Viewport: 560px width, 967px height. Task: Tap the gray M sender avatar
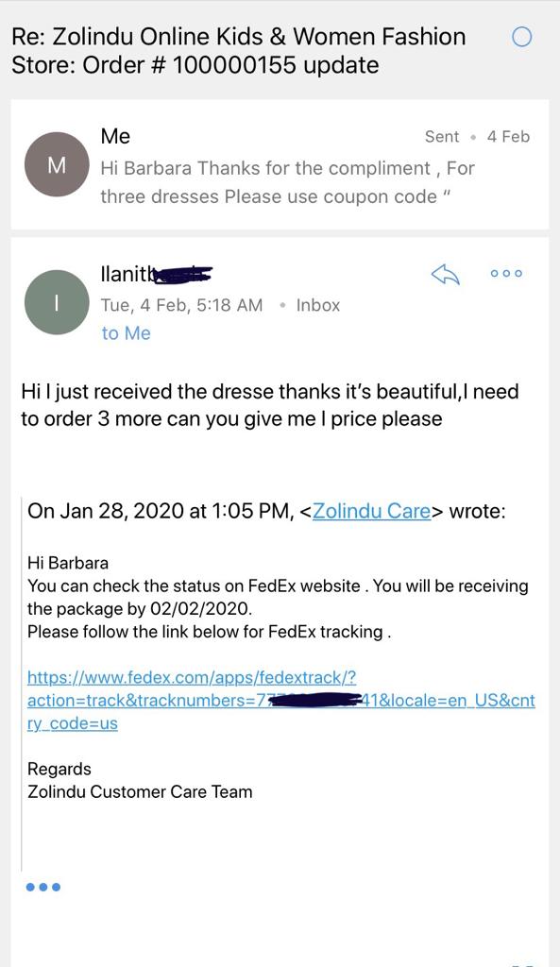[57, 164]
